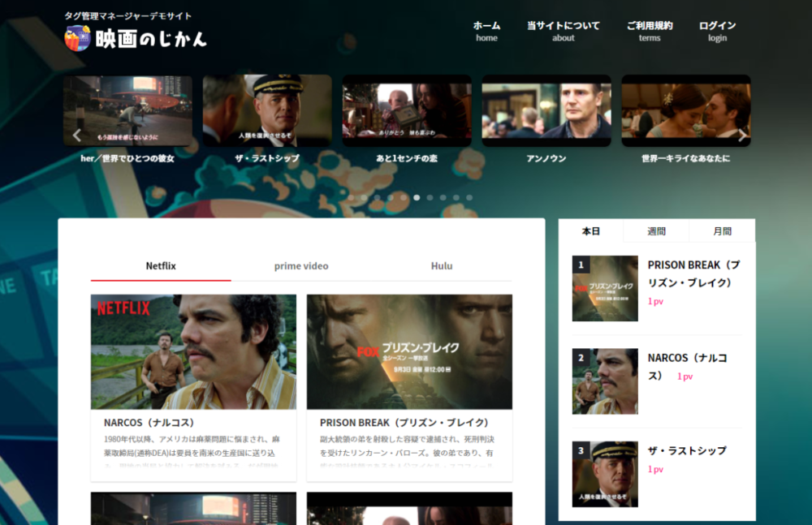Screen dimensions: 812x525
Task: Click ザ・ラストシップ carousel title text
Action: (x=267, y=158)
